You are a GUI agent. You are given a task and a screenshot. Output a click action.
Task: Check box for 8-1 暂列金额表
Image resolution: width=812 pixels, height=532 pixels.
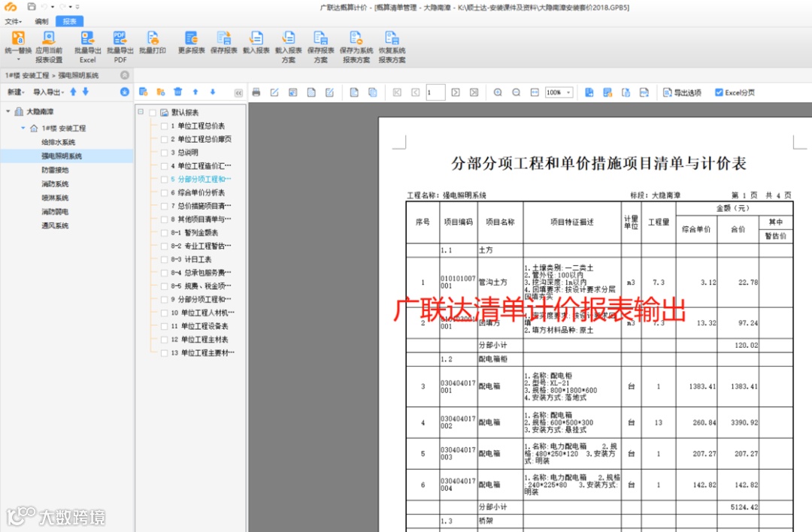click(164, 233)
